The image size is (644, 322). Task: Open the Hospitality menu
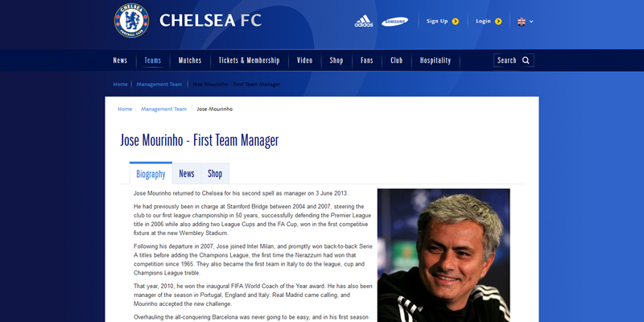pyautogui.click(x=436, y=60)
